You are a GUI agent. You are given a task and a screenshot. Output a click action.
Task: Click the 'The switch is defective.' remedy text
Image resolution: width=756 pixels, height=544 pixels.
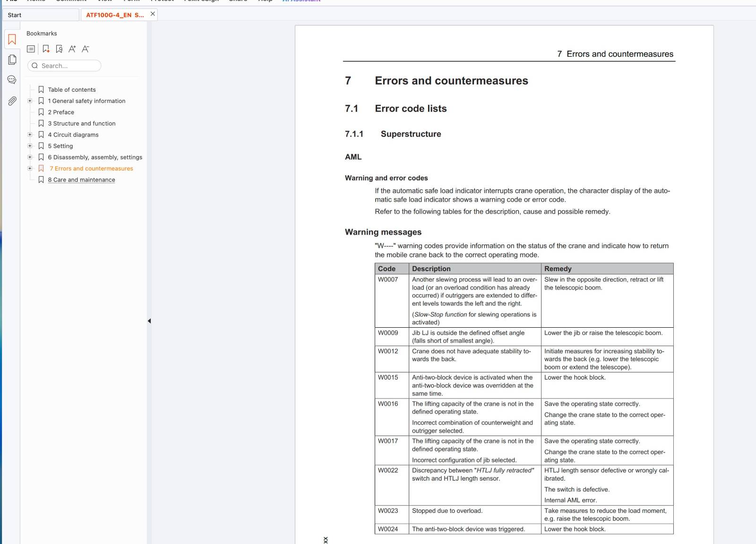pos(577,490)
